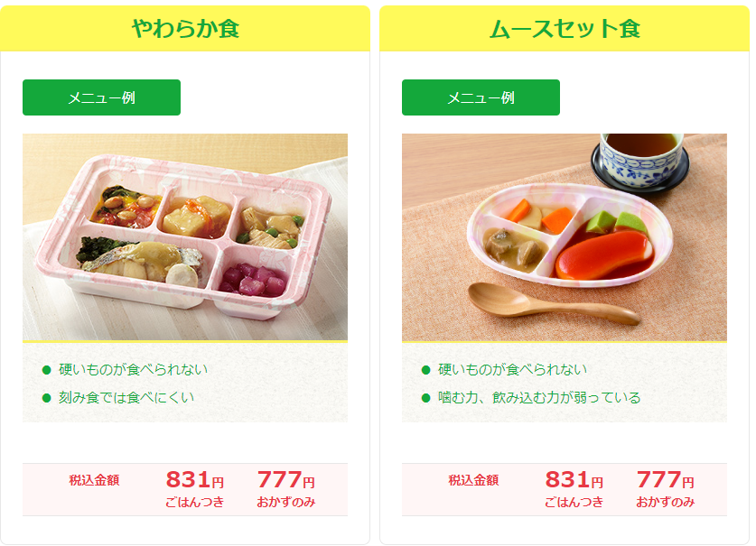
Task: Select 777円 おかずのみ price for やわらか食
Action: click(286, 488)
